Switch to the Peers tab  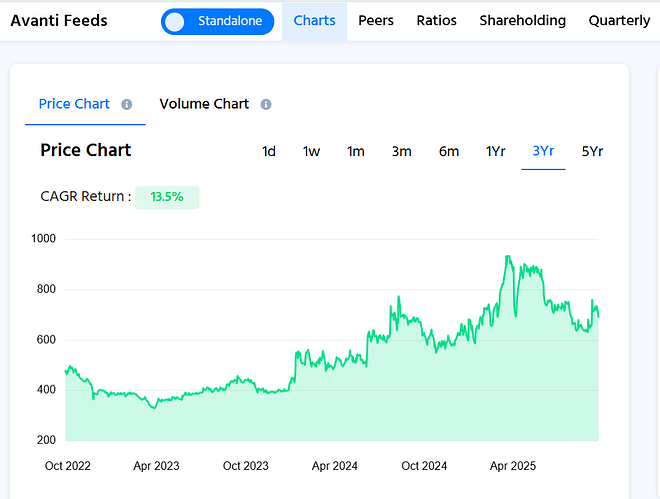click(x=376, y=21)
